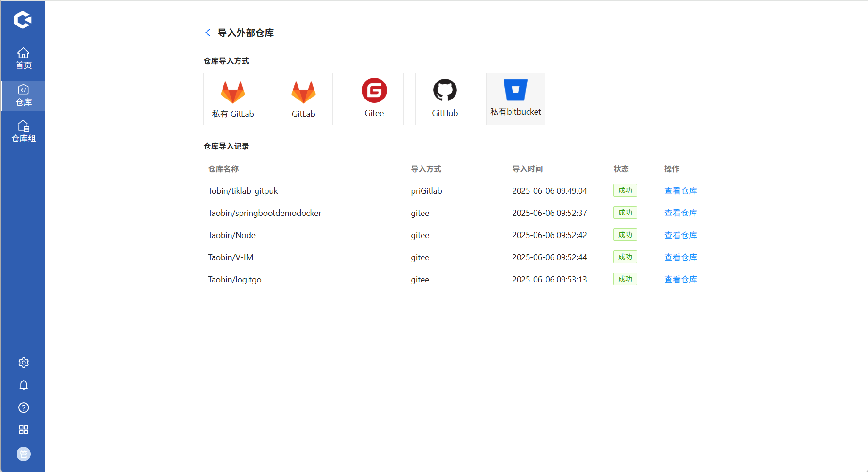
Task: Open the apps grid icon
Action: pos(23,430)
